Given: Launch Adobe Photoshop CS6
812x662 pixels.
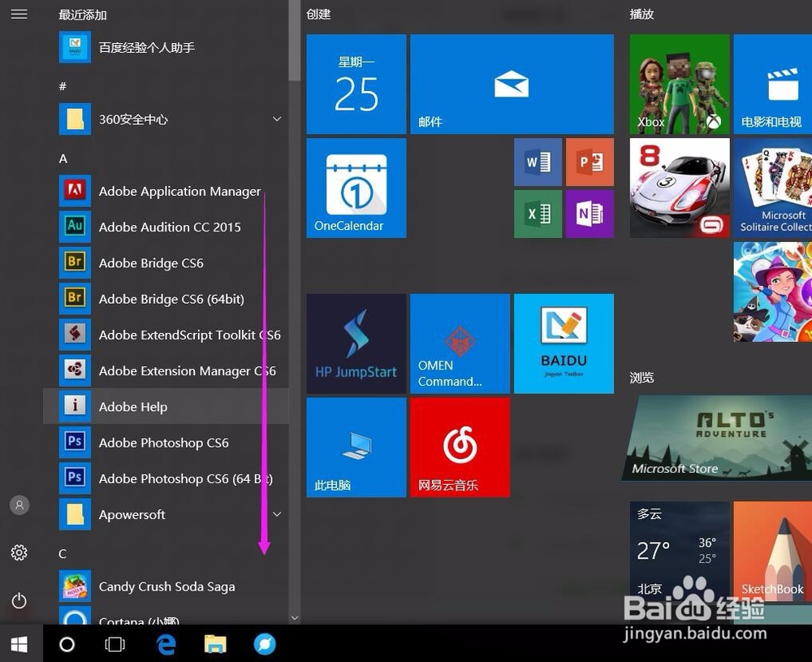Looking at the screenshot, I should coord(166,443).
